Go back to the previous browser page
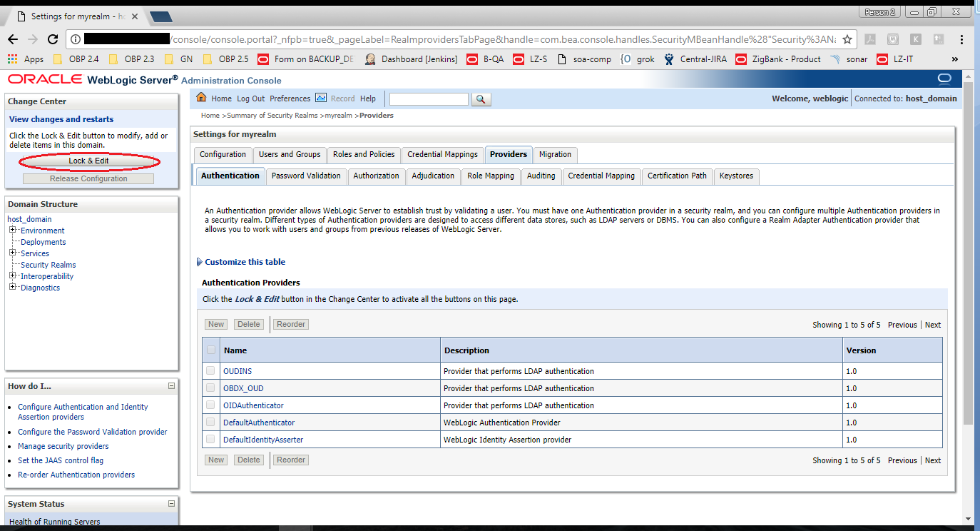The height and width of the screenshot is (531, 980). tap(13, 39)
